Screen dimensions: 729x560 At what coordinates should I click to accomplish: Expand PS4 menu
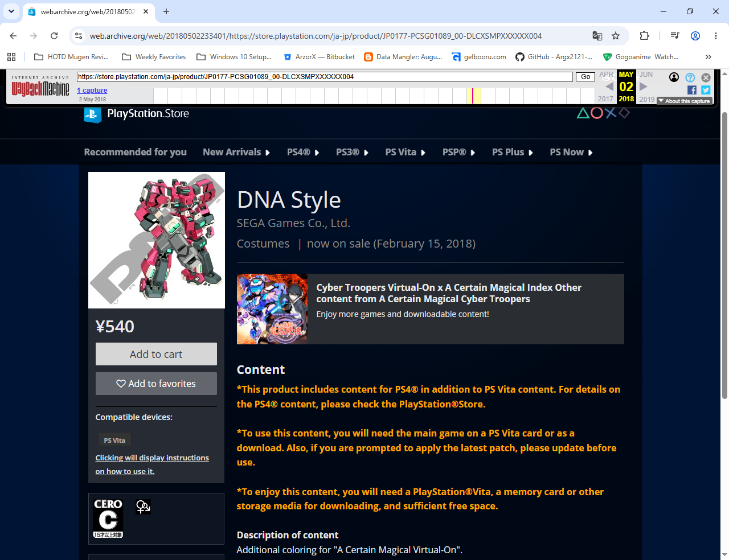(303, 152)
